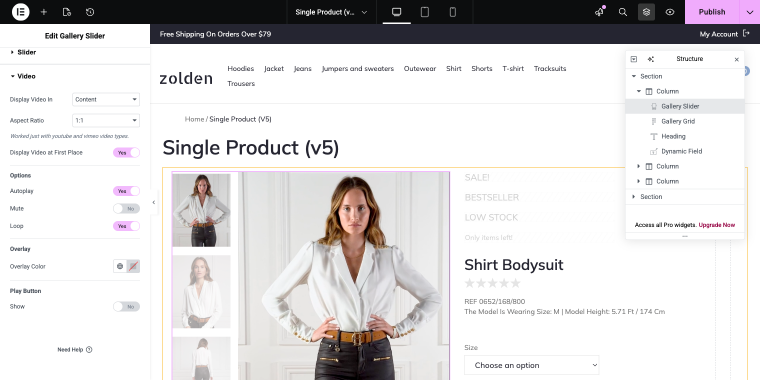
Task: Collapse the first Column in Structure
Action: click(x=639, y=91)
